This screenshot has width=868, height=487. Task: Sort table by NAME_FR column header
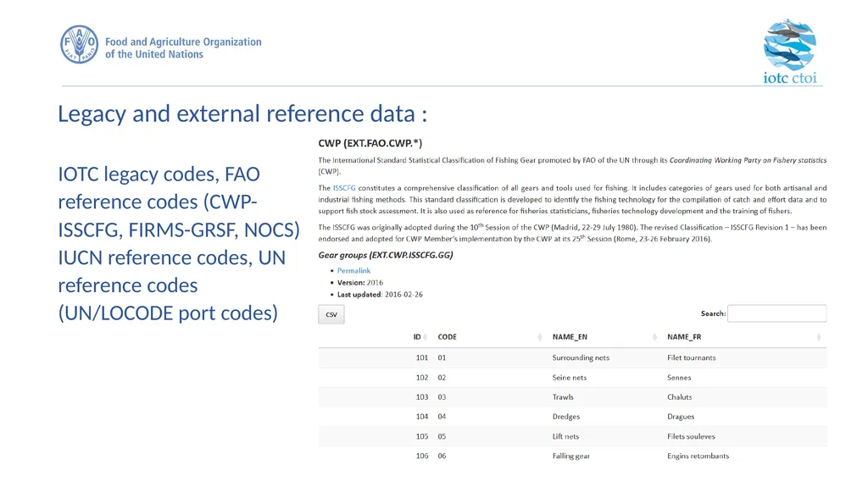point(684,336)
